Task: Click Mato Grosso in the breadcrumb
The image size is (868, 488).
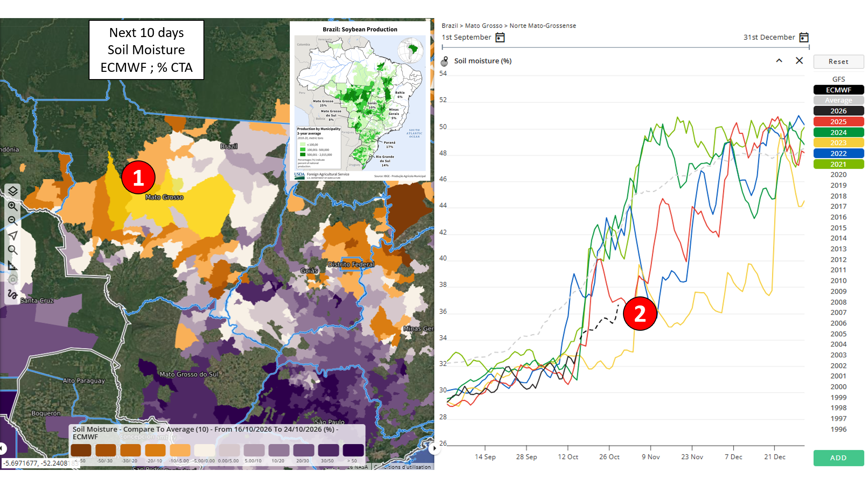Action: pos(484,26)
